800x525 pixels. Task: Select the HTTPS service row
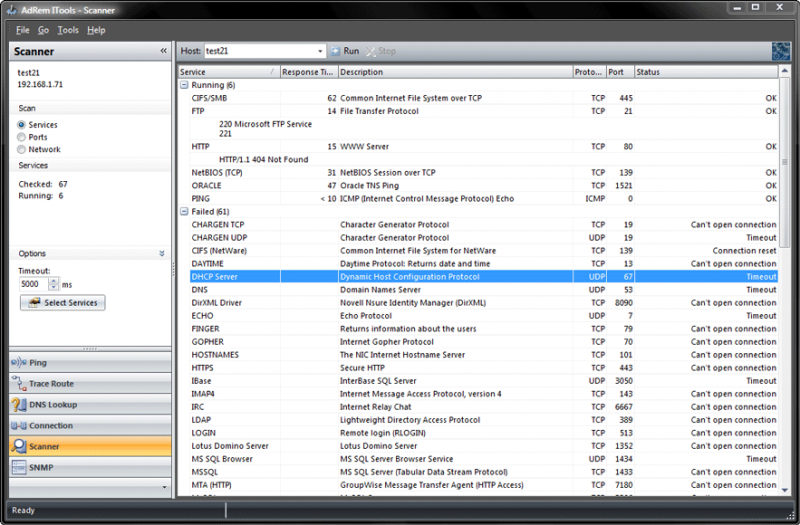click(484, 367)
